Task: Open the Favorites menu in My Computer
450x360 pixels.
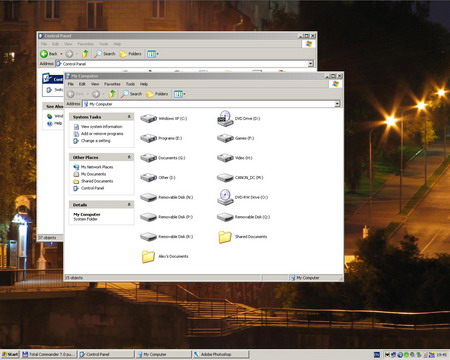Action: 112,84
